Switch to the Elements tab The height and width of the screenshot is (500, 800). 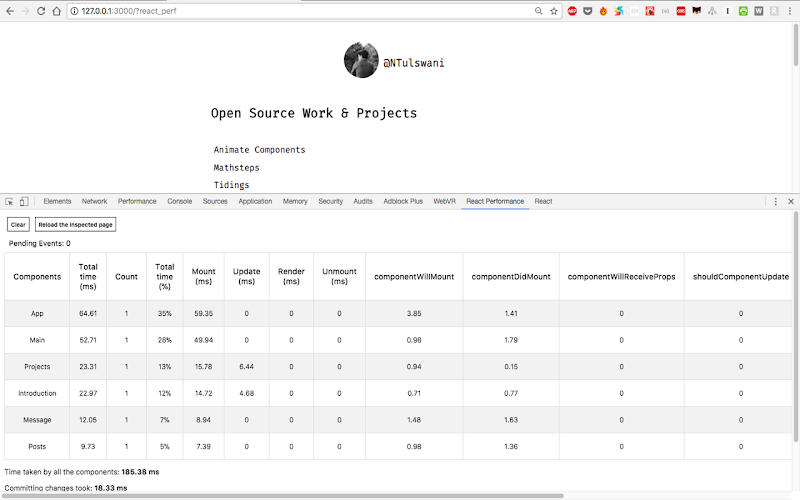tap(57, 202)
